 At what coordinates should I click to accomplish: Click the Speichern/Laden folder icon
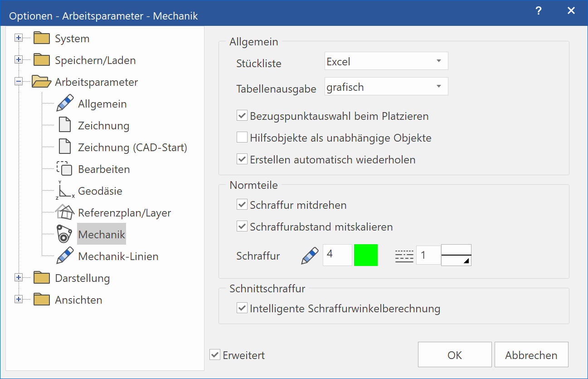pyautogui.click(x=42, y=60)
